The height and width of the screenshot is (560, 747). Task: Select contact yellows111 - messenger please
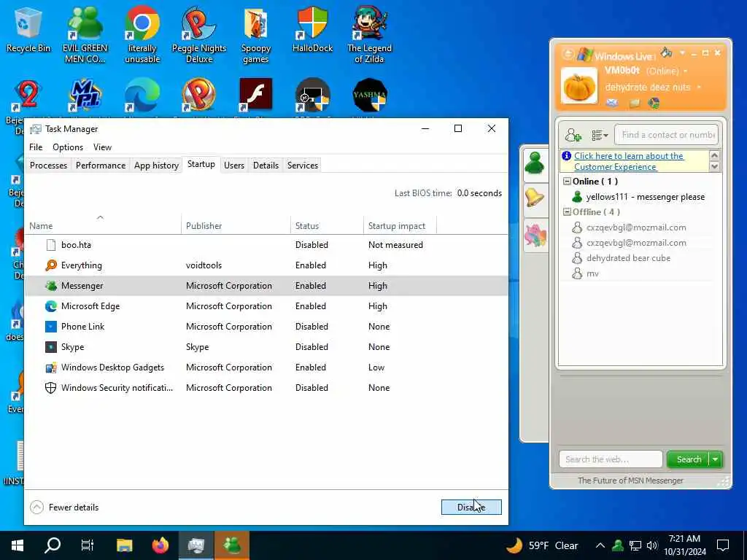point(638,197)
